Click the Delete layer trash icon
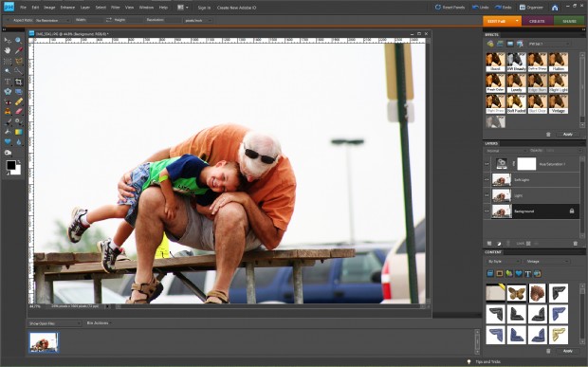This screenshot has height=367, width=588. pyautogui.click(x=576, y=244)
